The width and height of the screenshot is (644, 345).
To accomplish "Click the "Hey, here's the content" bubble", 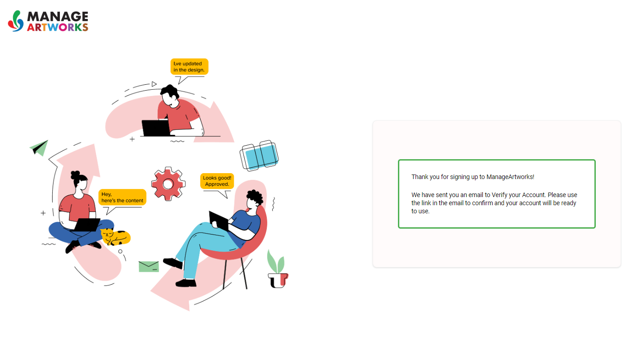I will point(123,198).
